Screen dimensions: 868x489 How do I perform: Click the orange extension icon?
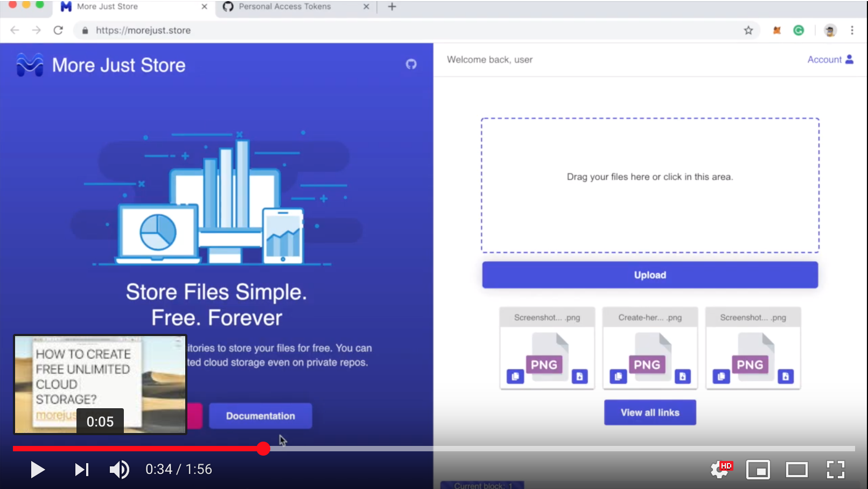click(x=776, y=31)
